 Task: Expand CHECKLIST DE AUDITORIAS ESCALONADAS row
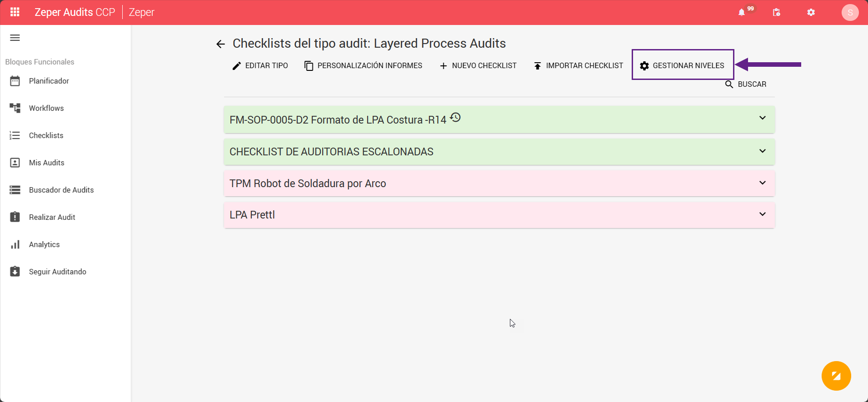point(763,151)
